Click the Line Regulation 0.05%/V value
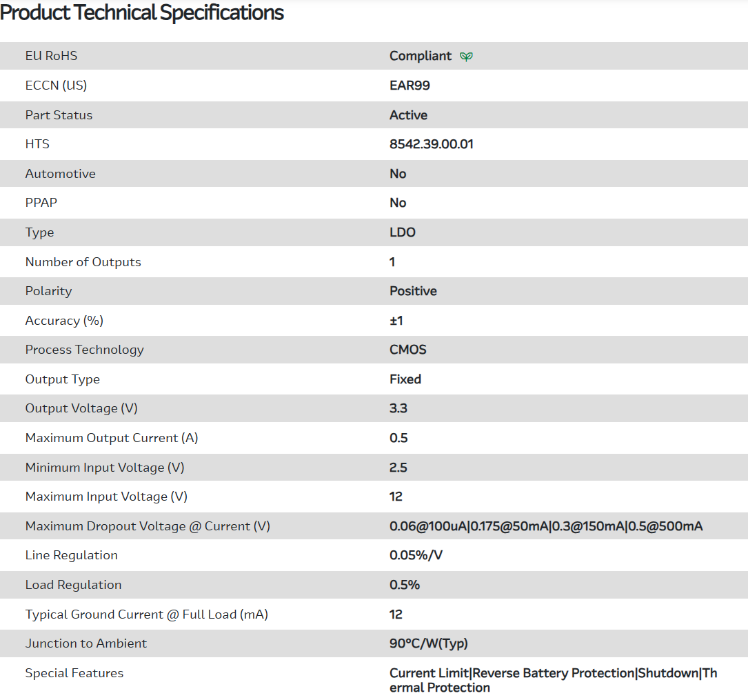748x700 pixels. point(416,555)
